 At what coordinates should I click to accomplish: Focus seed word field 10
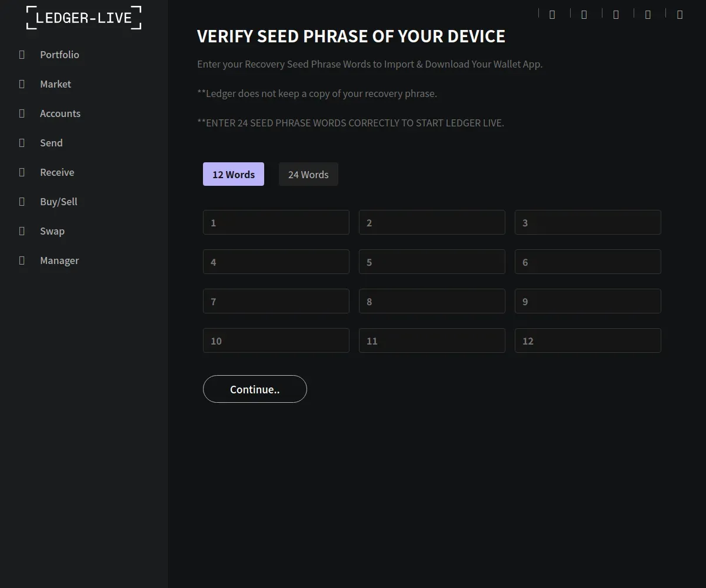tap(276, 340)
